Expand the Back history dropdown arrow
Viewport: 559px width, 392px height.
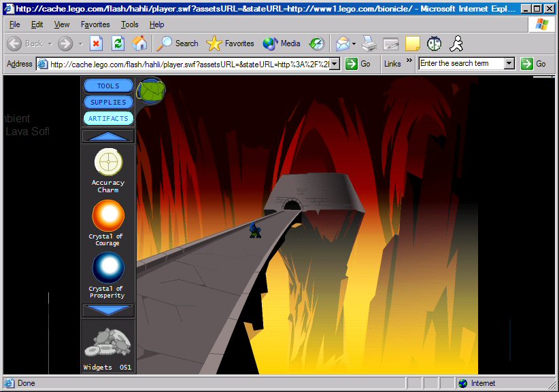50,43
